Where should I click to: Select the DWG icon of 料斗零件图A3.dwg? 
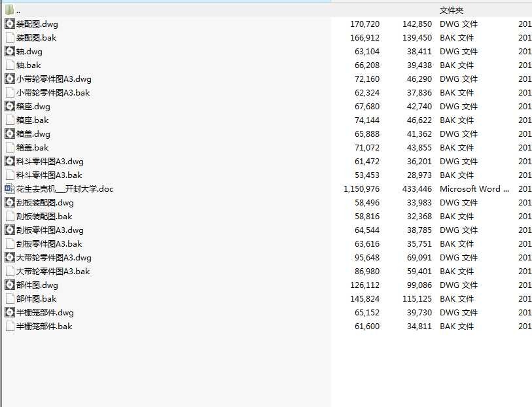pos(10,161)
